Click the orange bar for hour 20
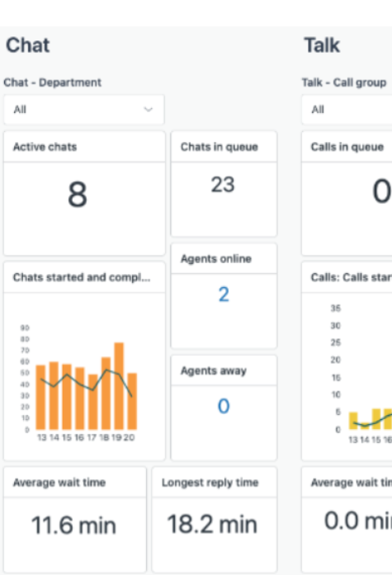392x575 pixels. click(132, 401)
